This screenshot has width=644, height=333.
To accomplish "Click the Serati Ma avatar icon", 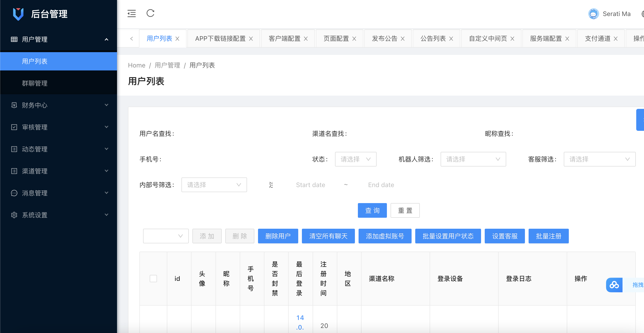I will [593, 14].
